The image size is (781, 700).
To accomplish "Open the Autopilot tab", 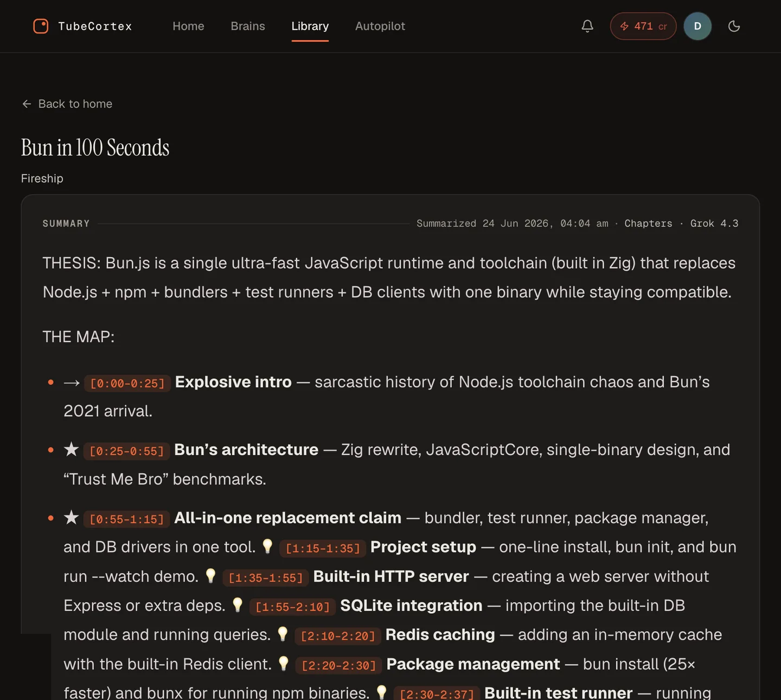I will (380, 26).
